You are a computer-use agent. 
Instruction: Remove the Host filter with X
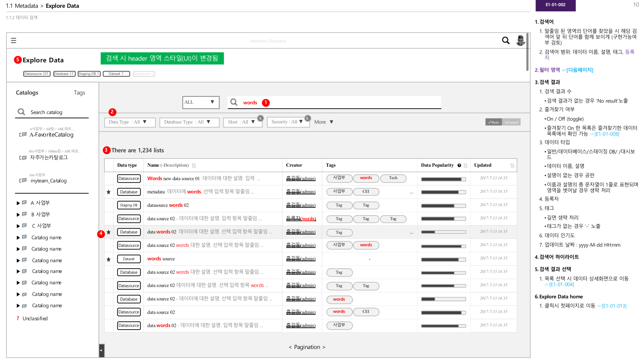coord(260,118)
